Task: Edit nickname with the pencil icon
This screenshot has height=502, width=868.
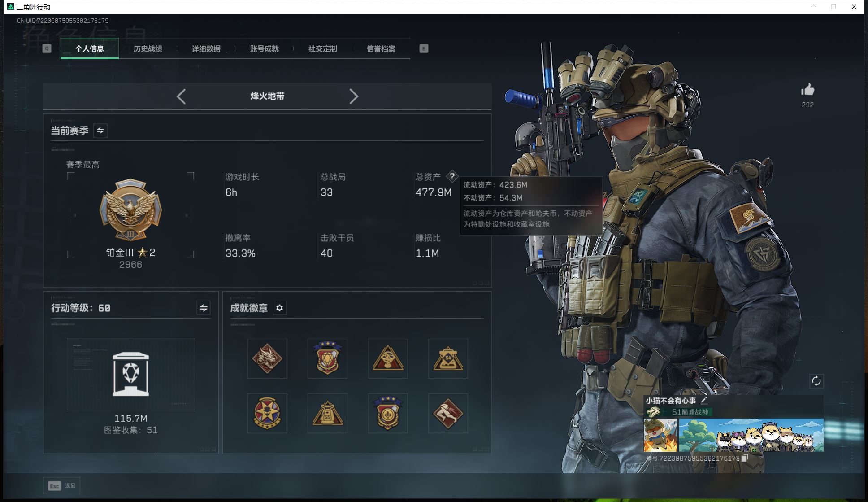Action: click(704, 401)
